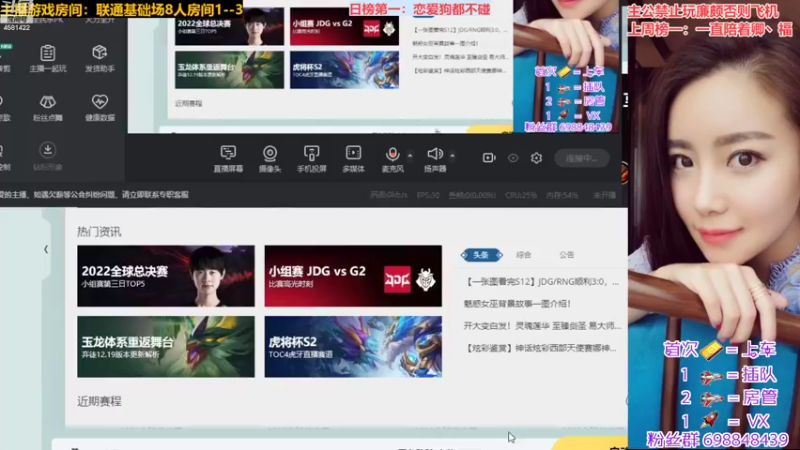
Task: Collapse the side panel with the left chevron
Action: click(x=46, y=249)
